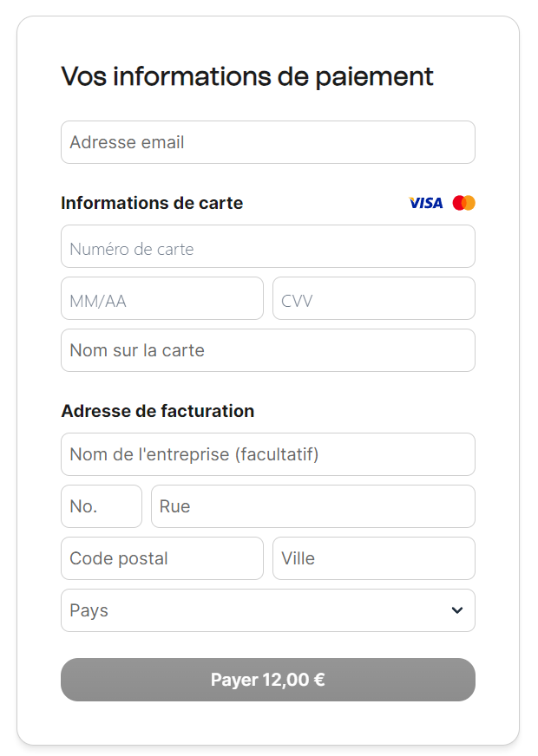This screenshot has width=538, height=756.
Task: Click the chevron arrow in the Pays field
Action: [457, 610]
